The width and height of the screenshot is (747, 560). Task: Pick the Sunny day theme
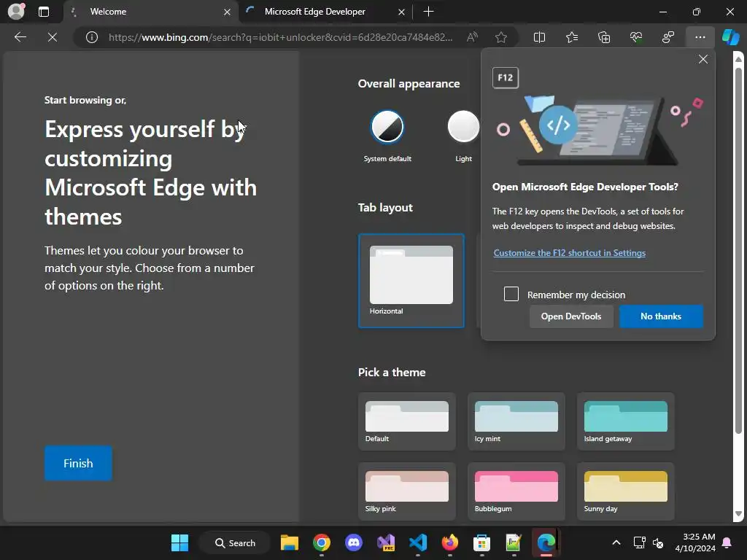pyautogui.click(x=625, y=491)
